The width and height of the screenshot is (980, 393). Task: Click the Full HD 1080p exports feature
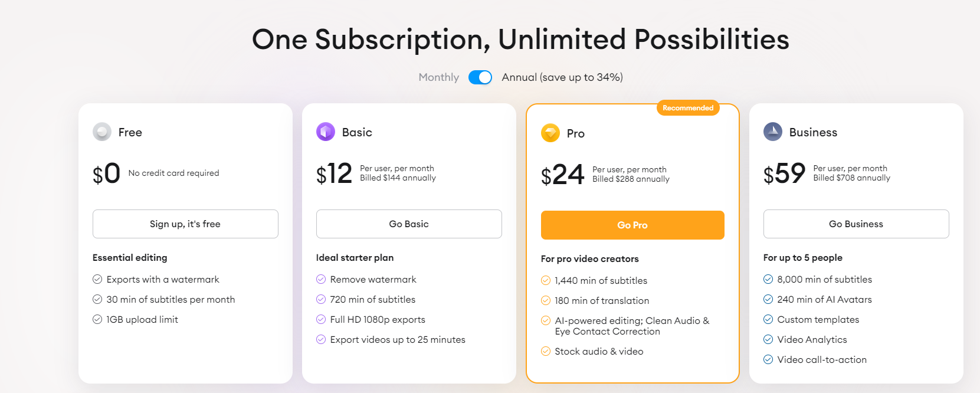pyautogui.click(x=378, y=319)
